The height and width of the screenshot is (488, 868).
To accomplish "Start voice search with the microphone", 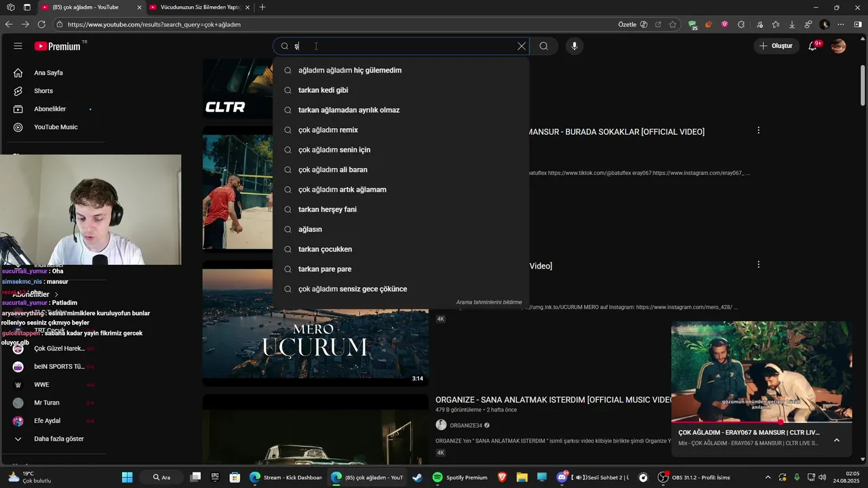I will (x=574, y=46).
